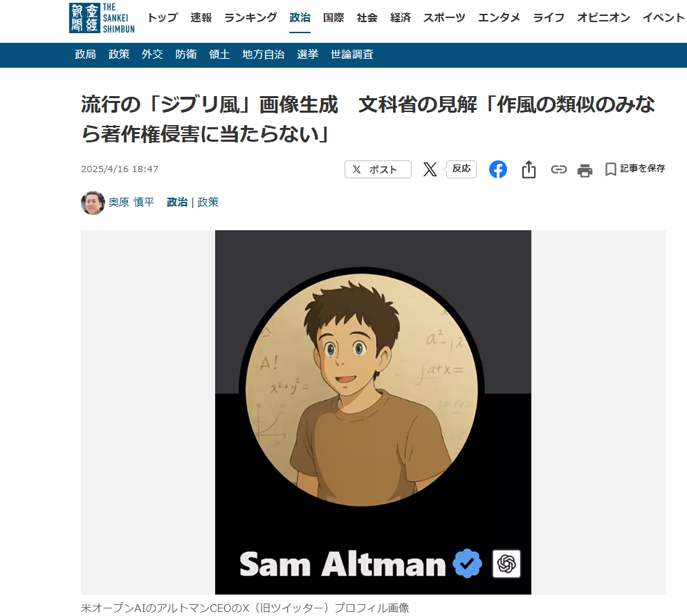Viewport: 687px width, 616px height.
Task: Click the Sankei Shimbun logo
Action: point(102,18)
